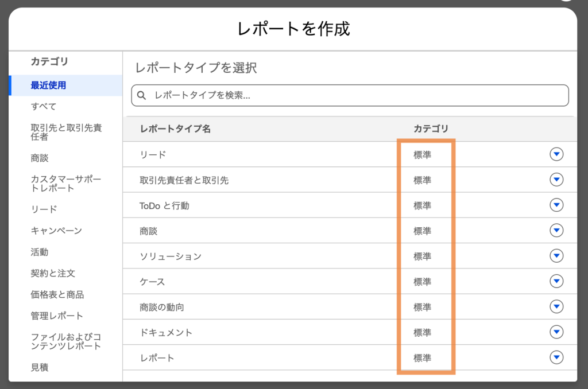The width and height of the screenshot is (588, 389).
Task: Click dropdown arrow for 商談の動向 row
Action: click(556, 307)
